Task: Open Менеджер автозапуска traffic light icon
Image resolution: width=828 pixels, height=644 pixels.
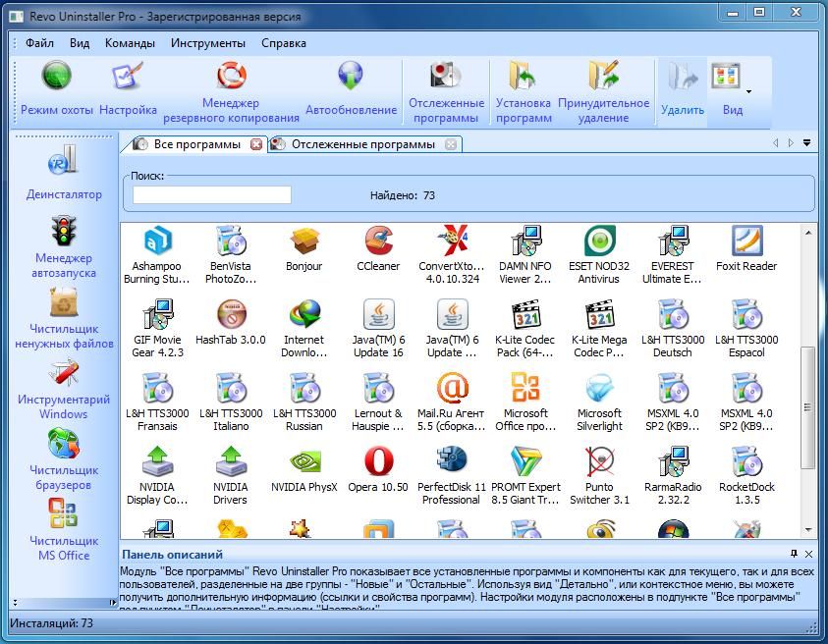Action: point(64,230)
